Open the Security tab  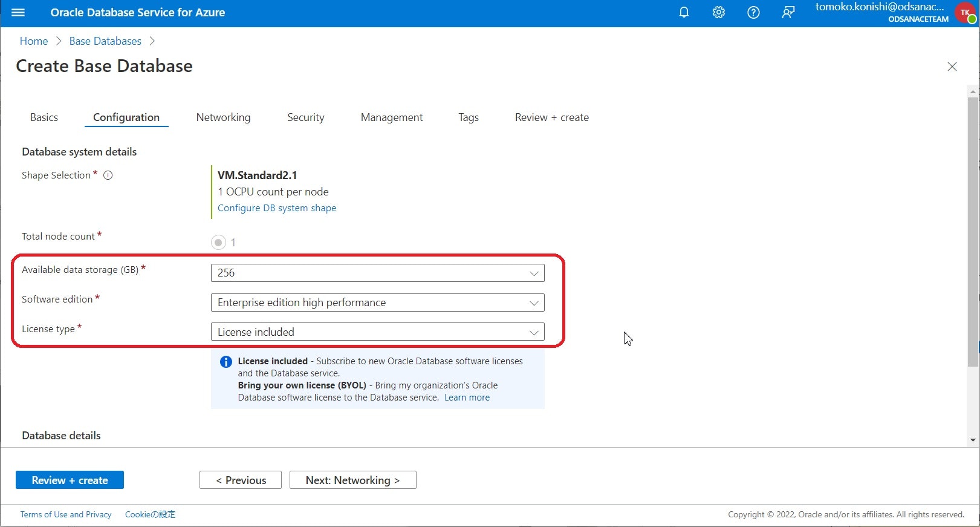[x=306, y=117]
